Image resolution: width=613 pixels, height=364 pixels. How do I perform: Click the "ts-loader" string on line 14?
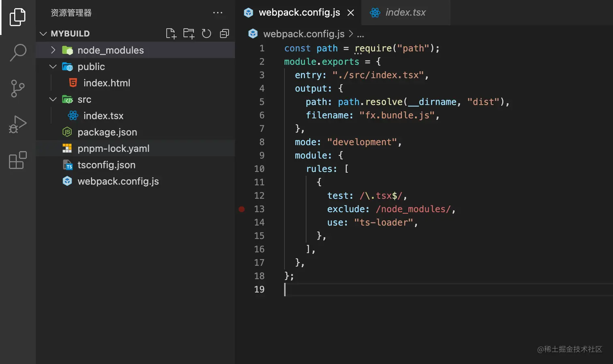[383, 222]
